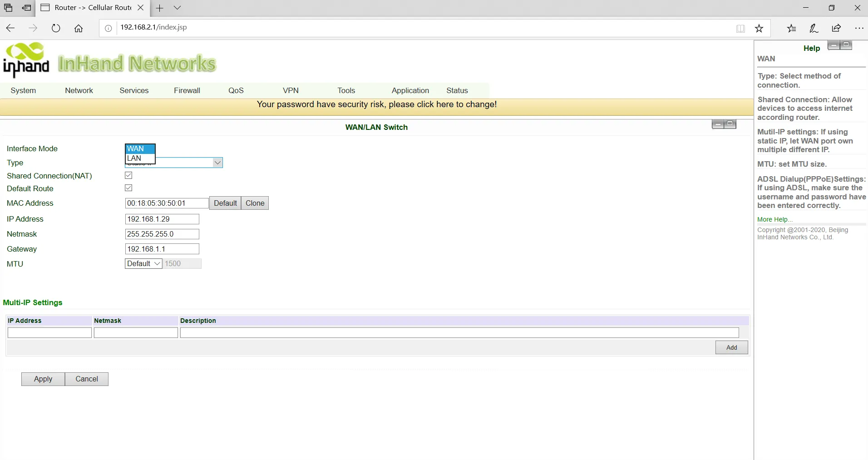Go to the browser Home icon
The width and height of the screenshot is (868, 460).
pos(79,28)
